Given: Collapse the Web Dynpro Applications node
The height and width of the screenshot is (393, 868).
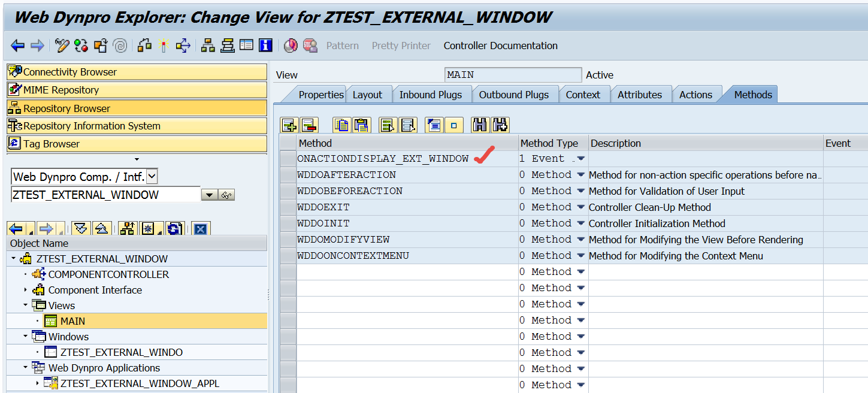Looking at the screenshot, I should pos(26,368).
